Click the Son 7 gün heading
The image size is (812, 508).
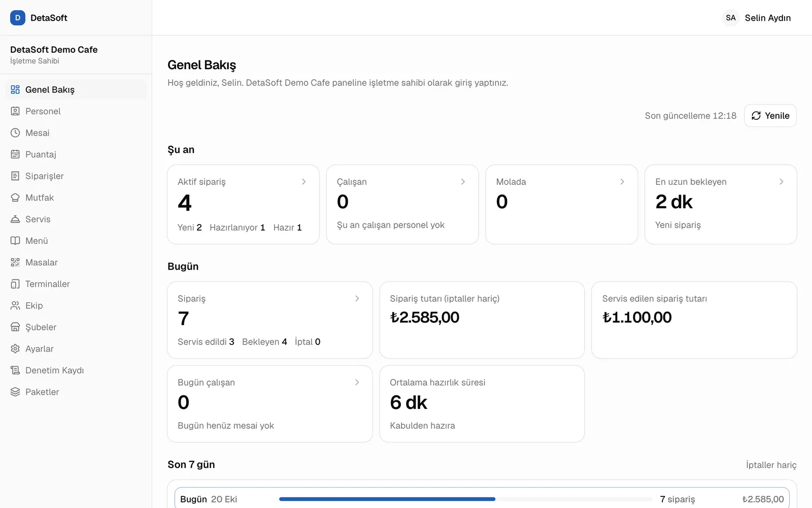click(x=191, y=465)
